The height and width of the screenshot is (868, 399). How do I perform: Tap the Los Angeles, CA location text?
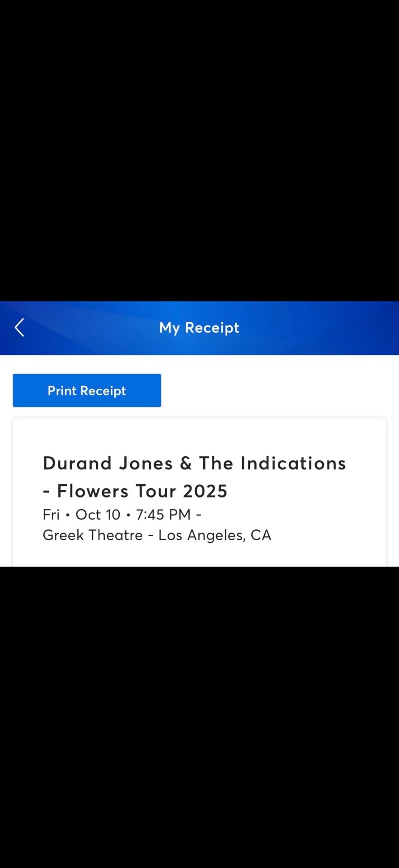tap(215, 535)
